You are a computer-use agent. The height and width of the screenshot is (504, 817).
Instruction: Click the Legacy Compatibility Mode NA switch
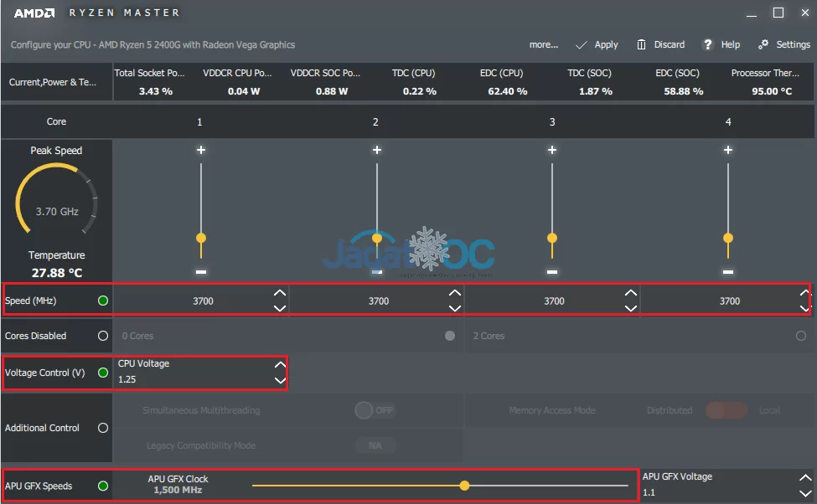375,445
